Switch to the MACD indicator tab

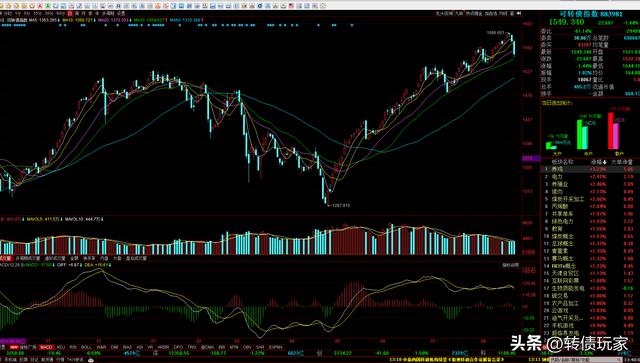tap(46, 347)
